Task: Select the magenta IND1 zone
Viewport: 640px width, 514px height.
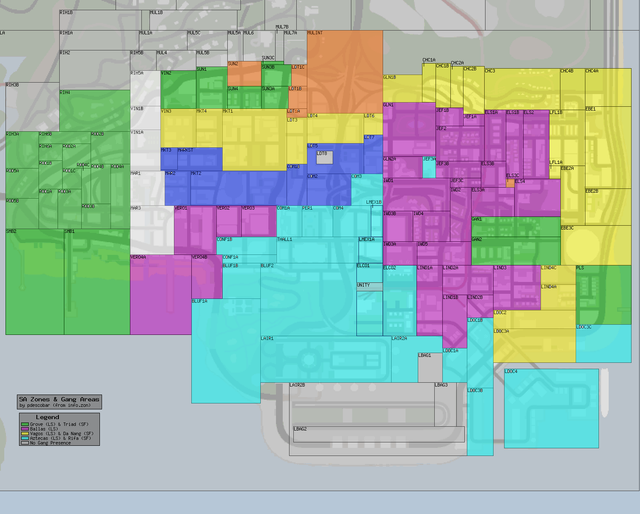Action: coord(416,195)
